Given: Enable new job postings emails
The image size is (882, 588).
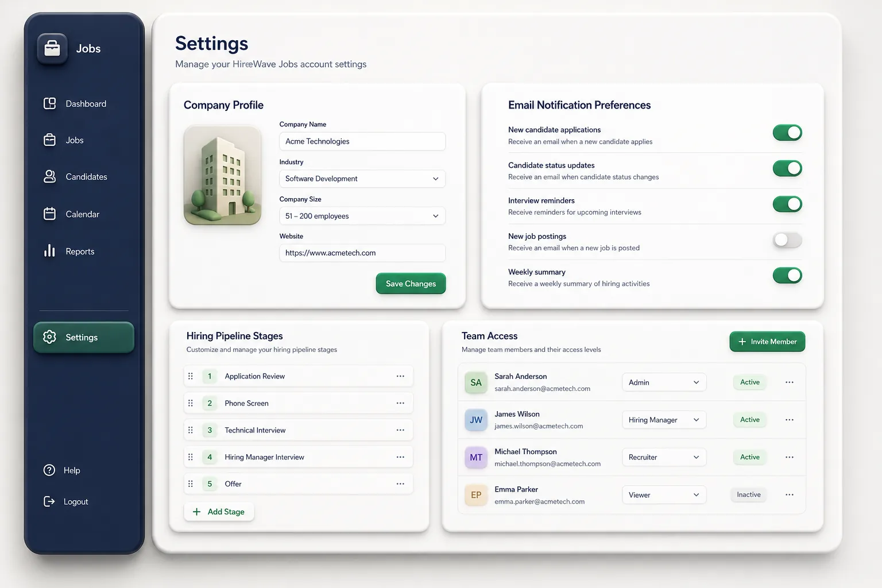Looking at the screenshot, I should pyautogui.click(x=787, y=240).
